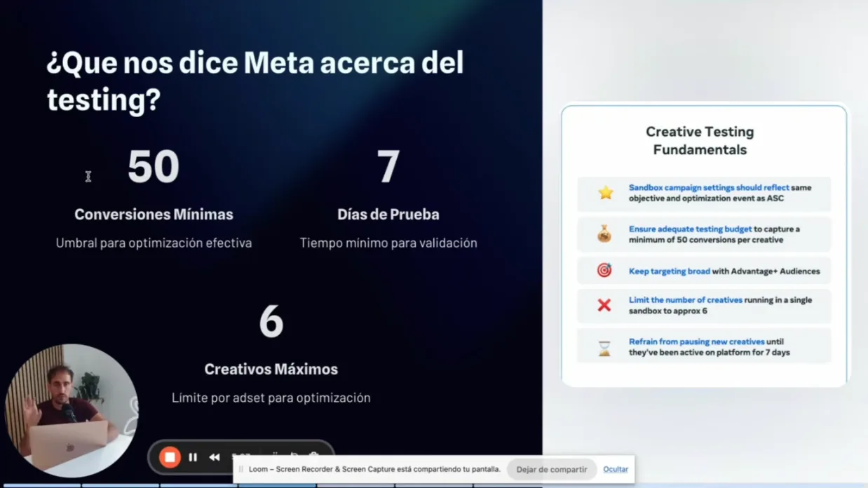
Task: Stop the Loom recording with the red button
Action: click(x=170, y=457)
